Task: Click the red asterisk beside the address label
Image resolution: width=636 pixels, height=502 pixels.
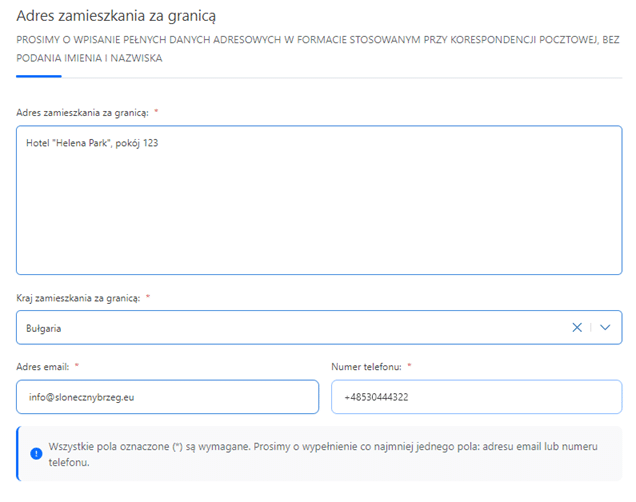Action: pos(156,112)
